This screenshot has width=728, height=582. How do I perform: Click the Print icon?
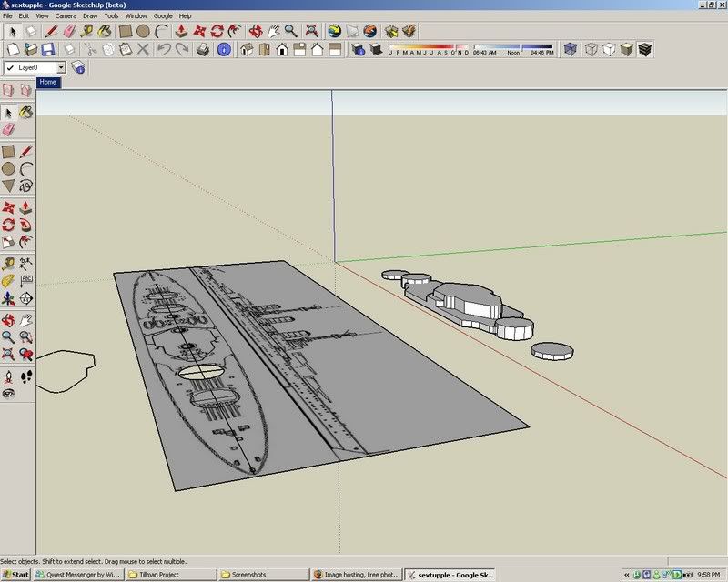click(203, 49)
